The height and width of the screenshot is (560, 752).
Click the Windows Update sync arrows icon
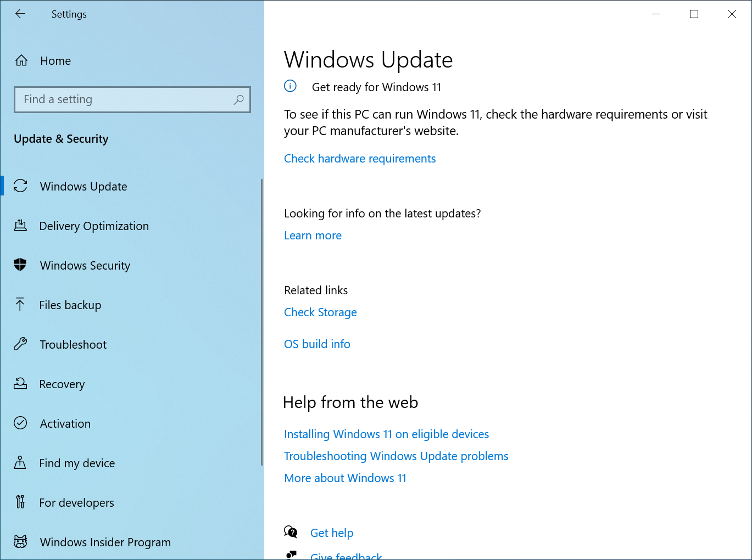(x=20, y=186)
